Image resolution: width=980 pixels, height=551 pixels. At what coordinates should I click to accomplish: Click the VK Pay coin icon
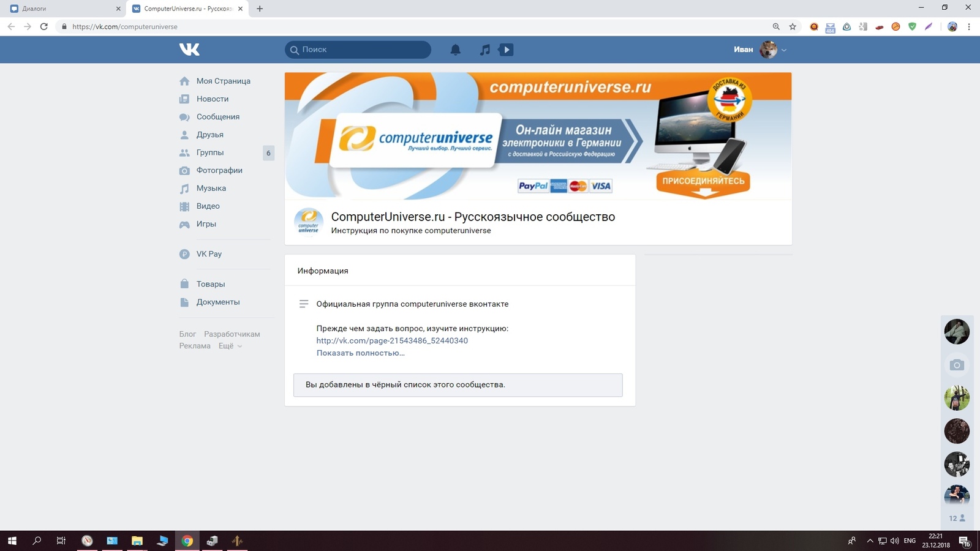[184, 254]
